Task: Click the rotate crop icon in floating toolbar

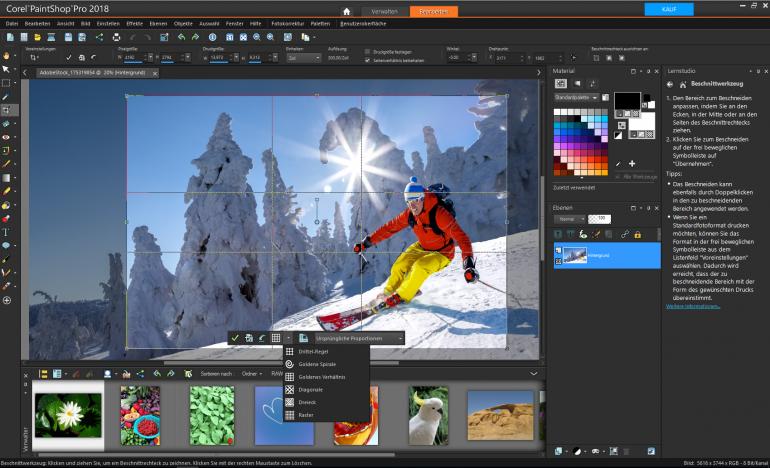Action: pyautogui.click(x=262, y=338)
